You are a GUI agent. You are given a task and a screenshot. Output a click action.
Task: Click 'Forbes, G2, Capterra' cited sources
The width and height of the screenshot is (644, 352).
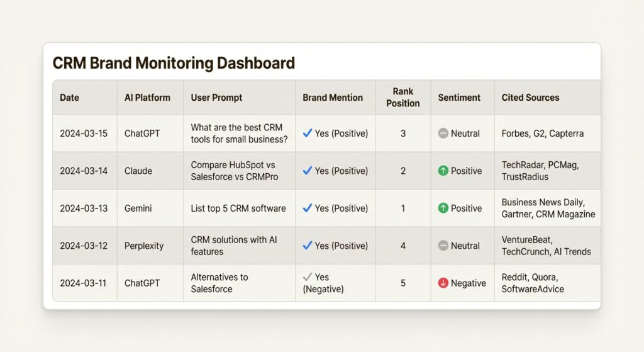tap(543, 133)
